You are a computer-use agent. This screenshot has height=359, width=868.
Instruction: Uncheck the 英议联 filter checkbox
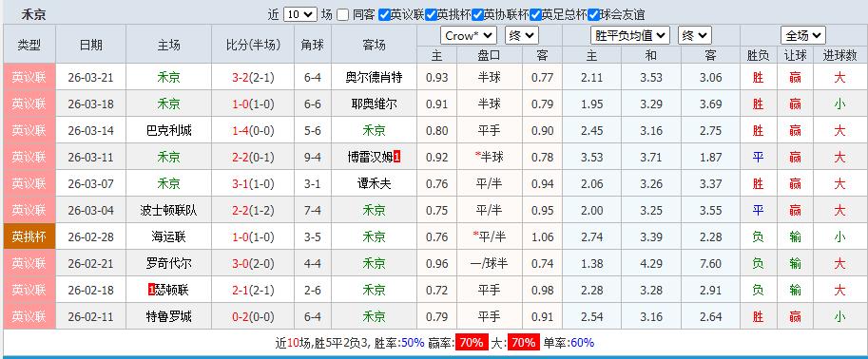[384, 15]
